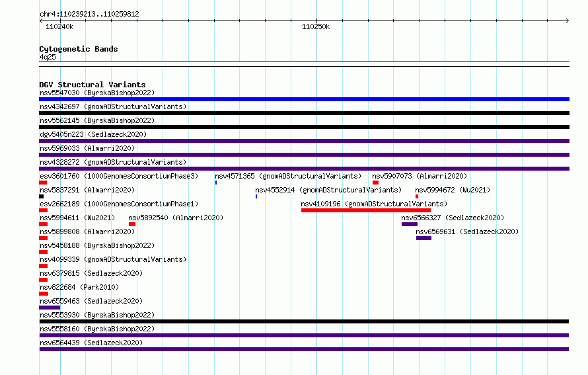
Task: Select the purple nsv6569631 variant glyph
Action: (423, 238)
